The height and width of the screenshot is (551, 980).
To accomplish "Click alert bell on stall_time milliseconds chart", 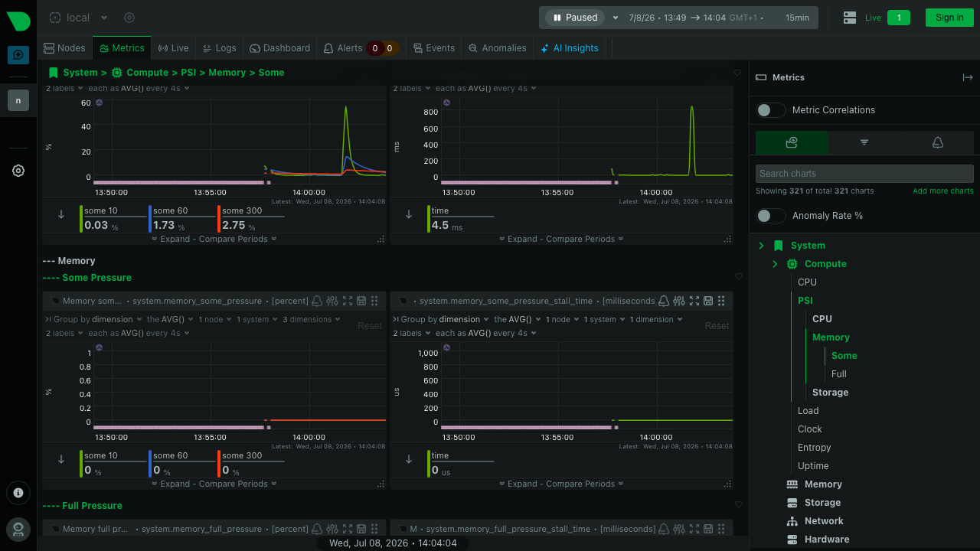I will coord(664,301).
